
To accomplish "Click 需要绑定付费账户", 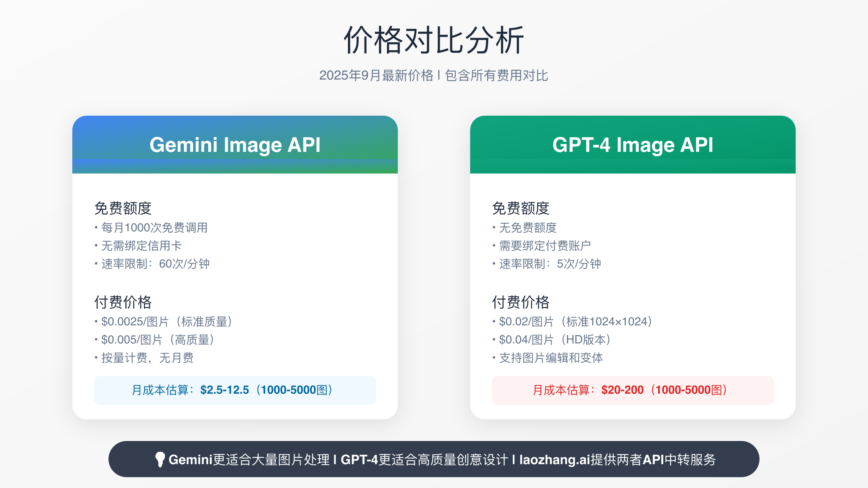I will tap(545, 246).
